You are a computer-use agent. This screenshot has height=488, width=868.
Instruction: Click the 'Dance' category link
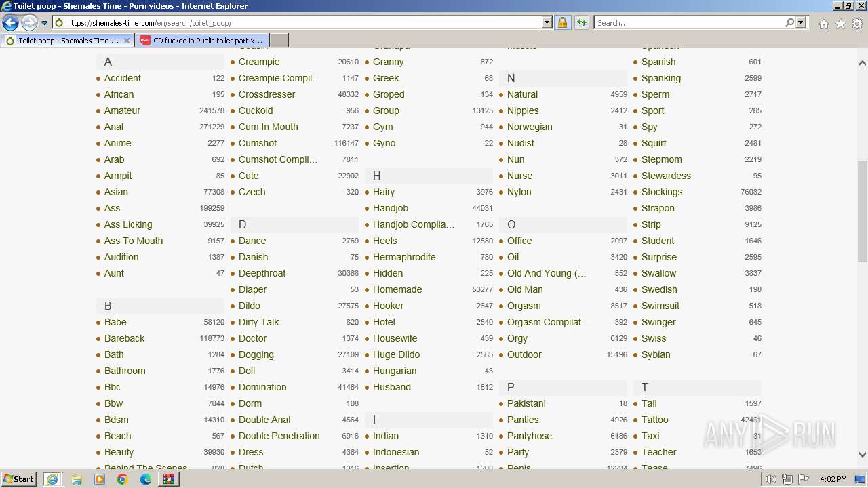[x=252, y=241]
